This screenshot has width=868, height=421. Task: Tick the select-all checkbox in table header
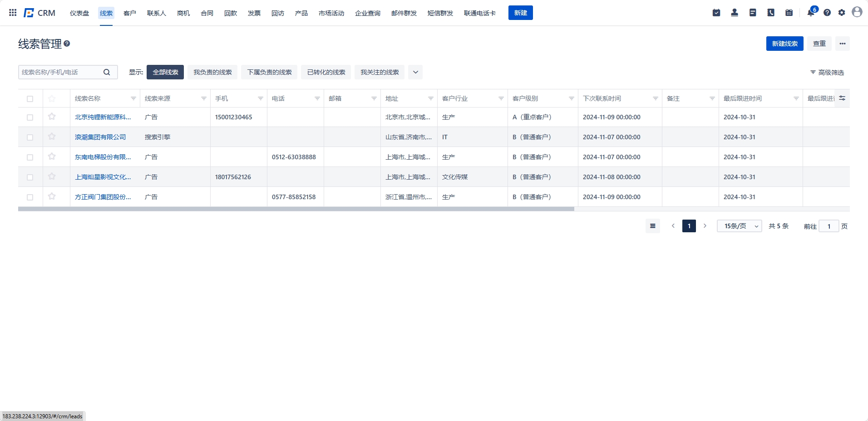point(30,99)
